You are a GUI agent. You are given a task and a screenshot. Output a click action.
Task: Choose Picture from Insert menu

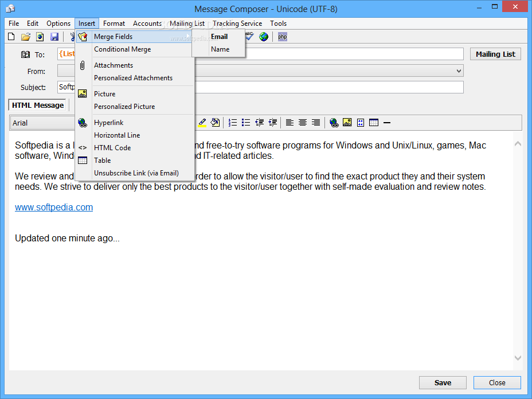tap(134, 93)
